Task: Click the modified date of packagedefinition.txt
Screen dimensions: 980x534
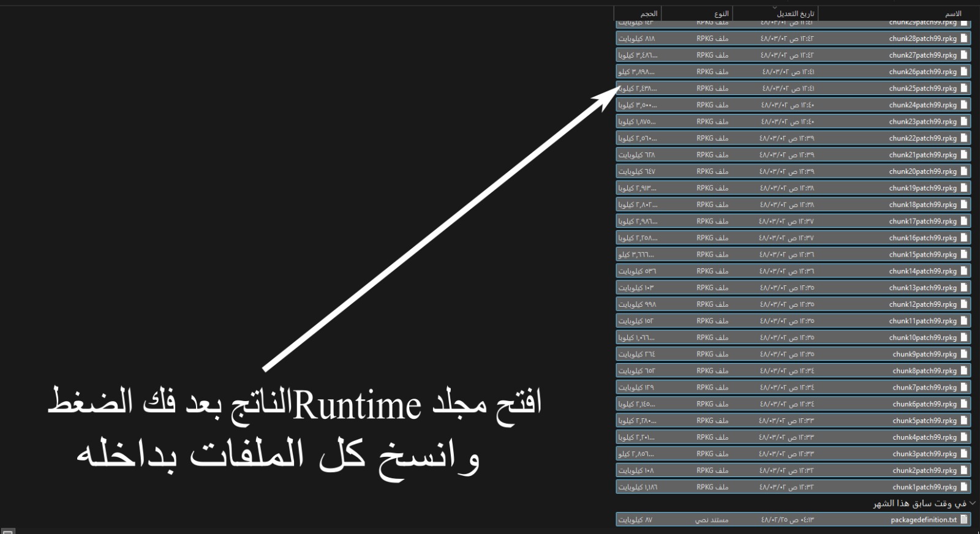Action: (x=788, y=519)
